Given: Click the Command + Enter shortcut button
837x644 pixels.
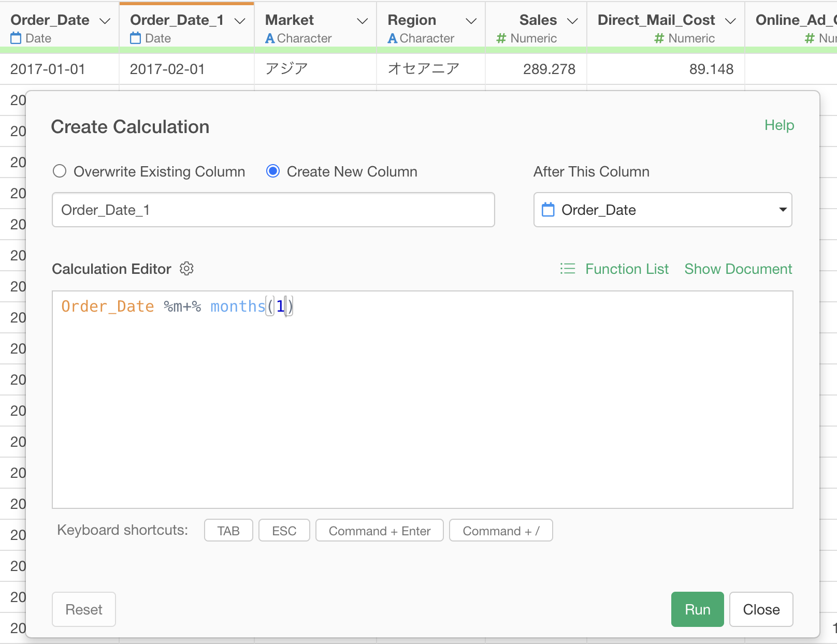Looking at the screenshot, I should coord(380,531).
